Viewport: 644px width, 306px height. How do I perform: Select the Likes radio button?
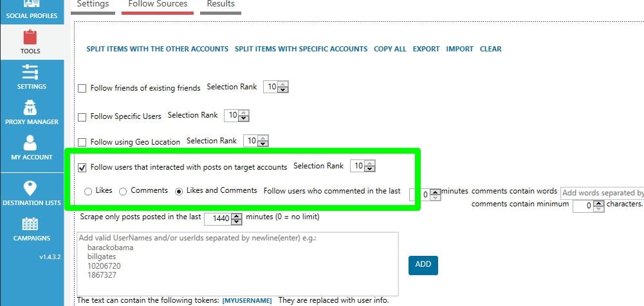click(88, 192)
